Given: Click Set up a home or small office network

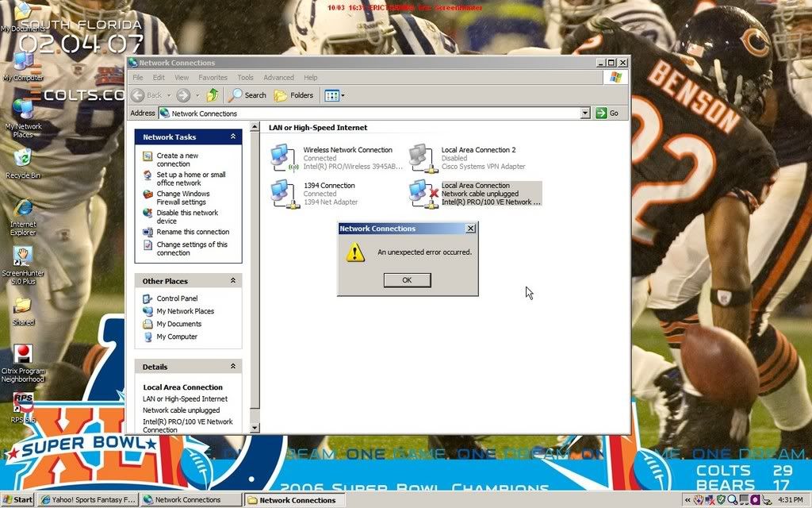Looking at the screenshot, I should point(190,179).
